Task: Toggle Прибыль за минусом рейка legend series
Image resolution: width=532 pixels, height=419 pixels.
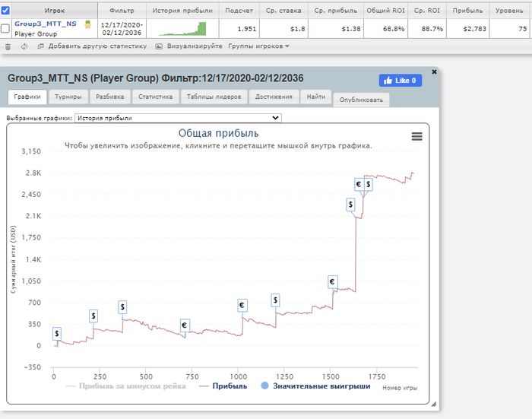Action: point(126,386)
